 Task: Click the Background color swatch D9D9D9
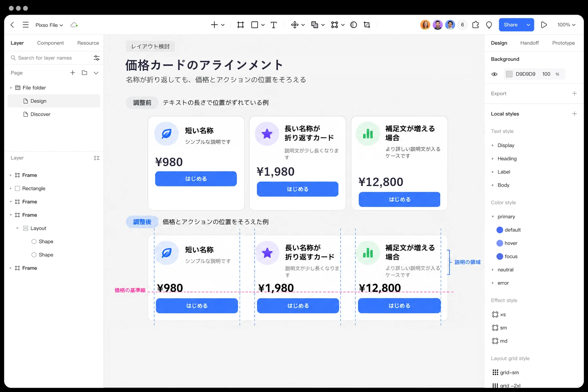pos(509,74)
